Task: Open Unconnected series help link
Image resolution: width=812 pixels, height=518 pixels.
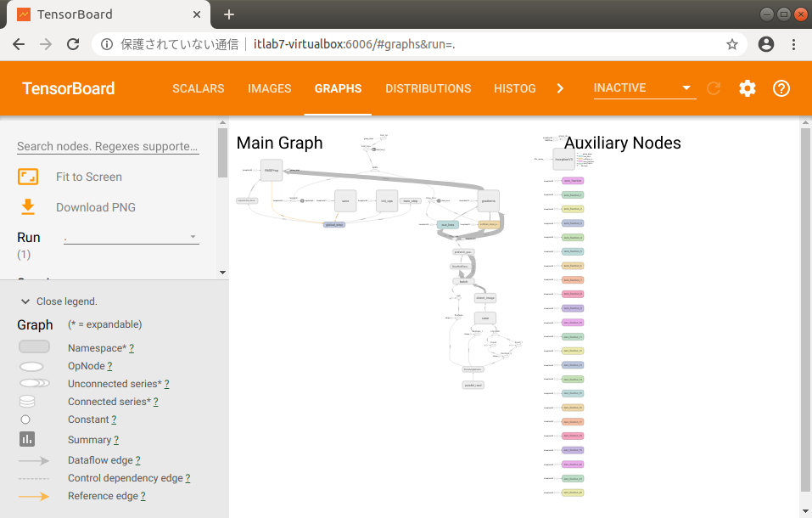Action: [167, 384]
